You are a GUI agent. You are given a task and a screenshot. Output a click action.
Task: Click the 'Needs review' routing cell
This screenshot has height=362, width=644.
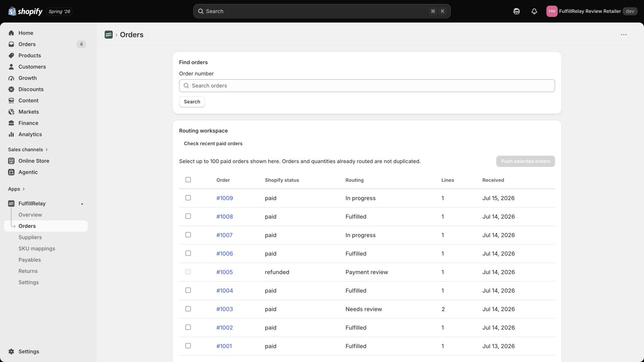click(363, 309)
